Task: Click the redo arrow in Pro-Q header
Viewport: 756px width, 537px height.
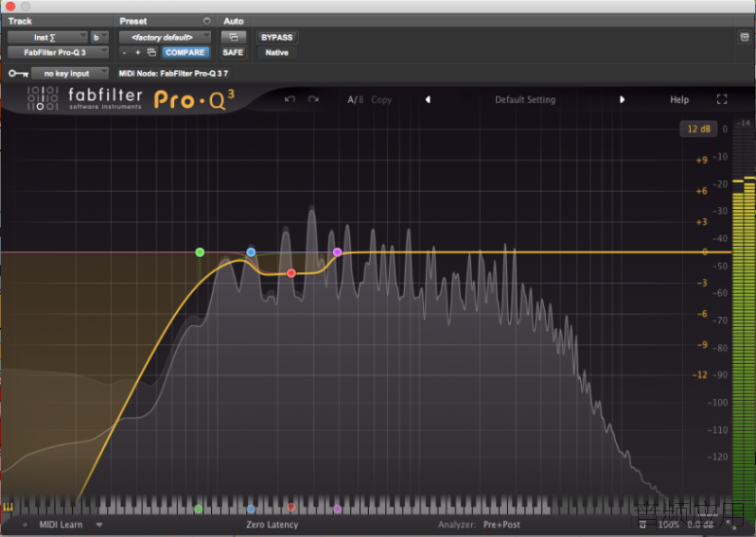Action: pyautogui.click(x=313, y=99)
